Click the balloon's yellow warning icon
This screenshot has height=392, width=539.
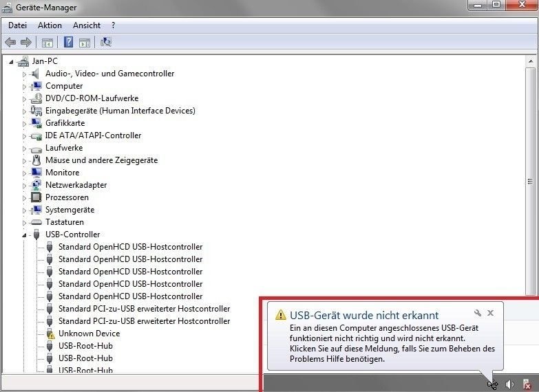click(x=280, y=314)
